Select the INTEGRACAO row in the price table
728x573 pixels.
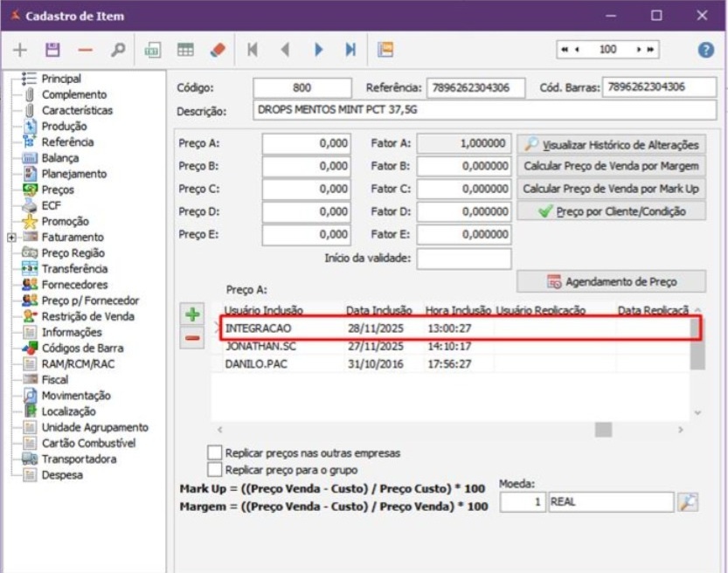455,328
